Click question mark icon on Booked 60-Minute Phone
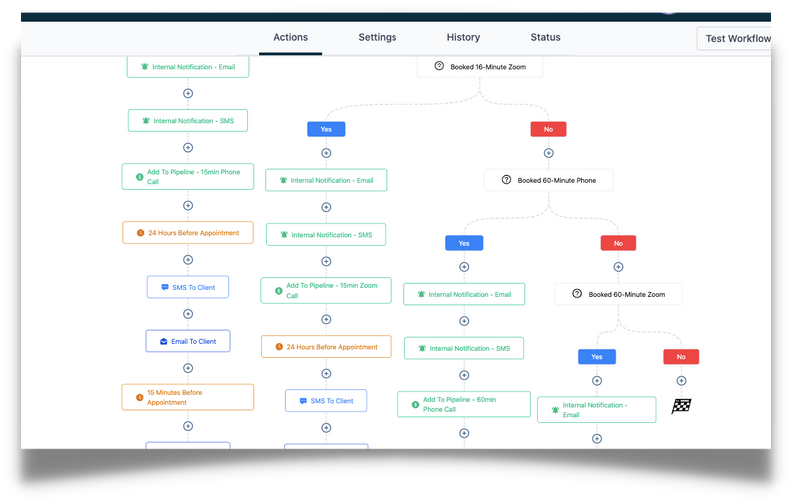Screen dimensions: 792x502 click(x=506, y=181)
